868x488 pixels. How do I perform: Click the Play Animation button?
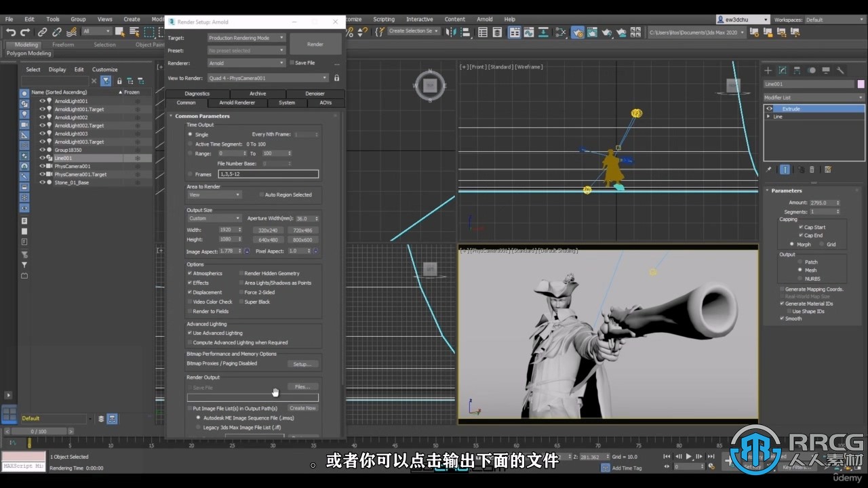pyautogui.click(x=689, y=457)
